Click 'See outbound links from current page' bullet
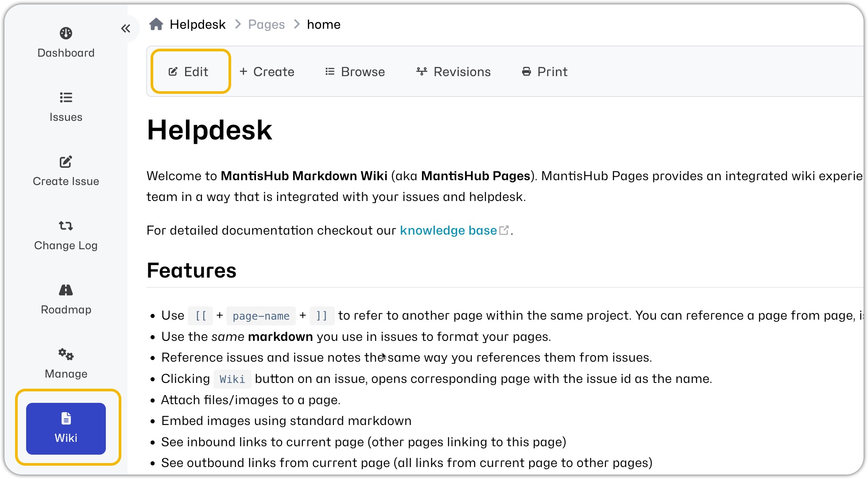 point(407,463)
